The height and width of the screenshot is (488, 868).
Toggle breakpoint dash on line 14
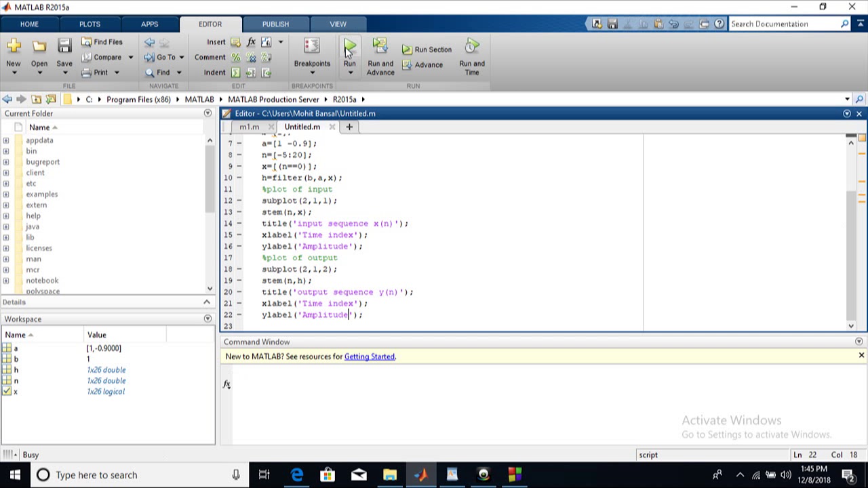(239, 224)
